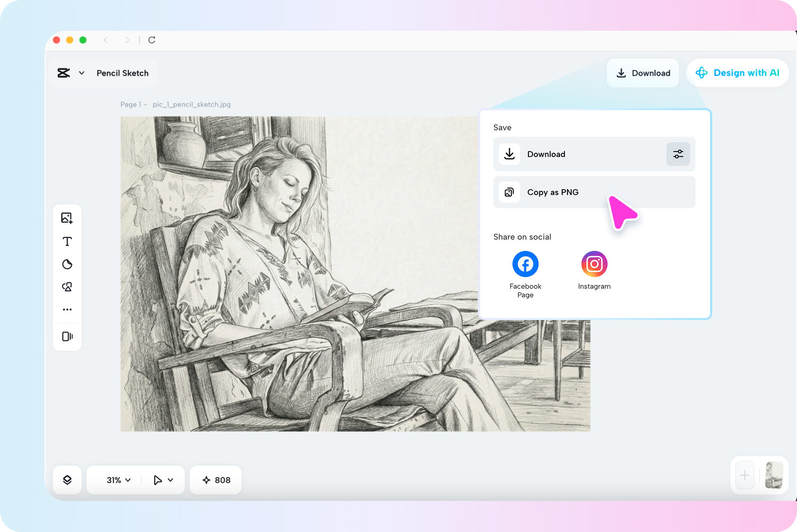Click the Pencil Sketch project title

pyautogui.click(x=122, y=73)
